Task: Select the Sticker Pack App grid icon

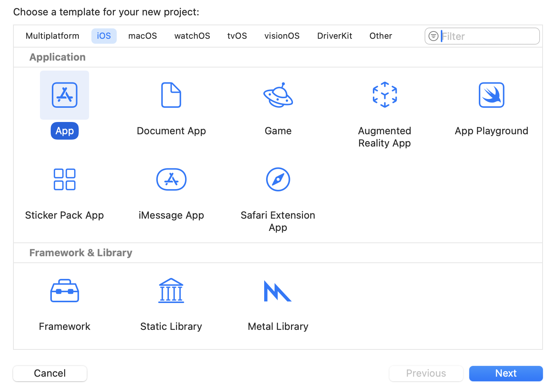Action: pos(65,180)
